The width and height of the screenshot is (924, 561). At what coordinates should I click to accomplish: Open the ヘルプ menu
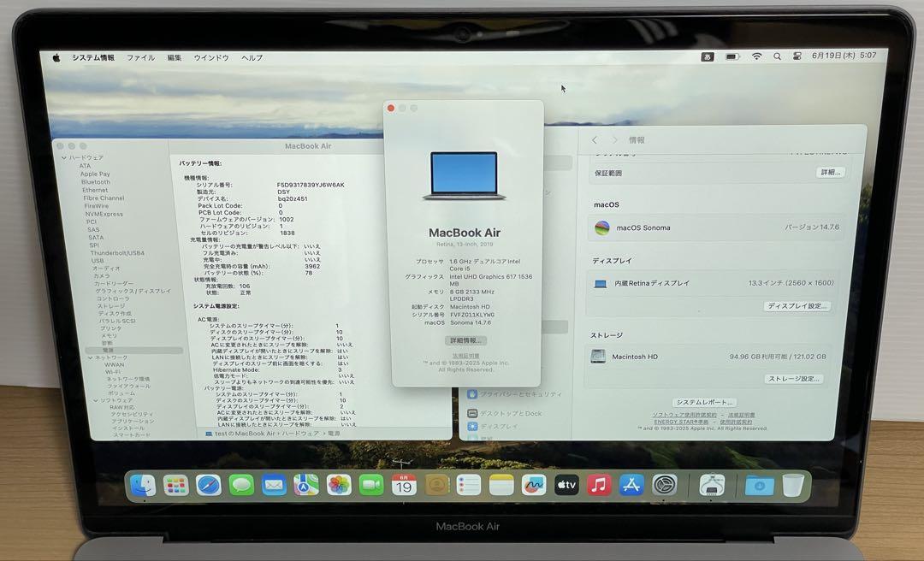click(252, 58)
